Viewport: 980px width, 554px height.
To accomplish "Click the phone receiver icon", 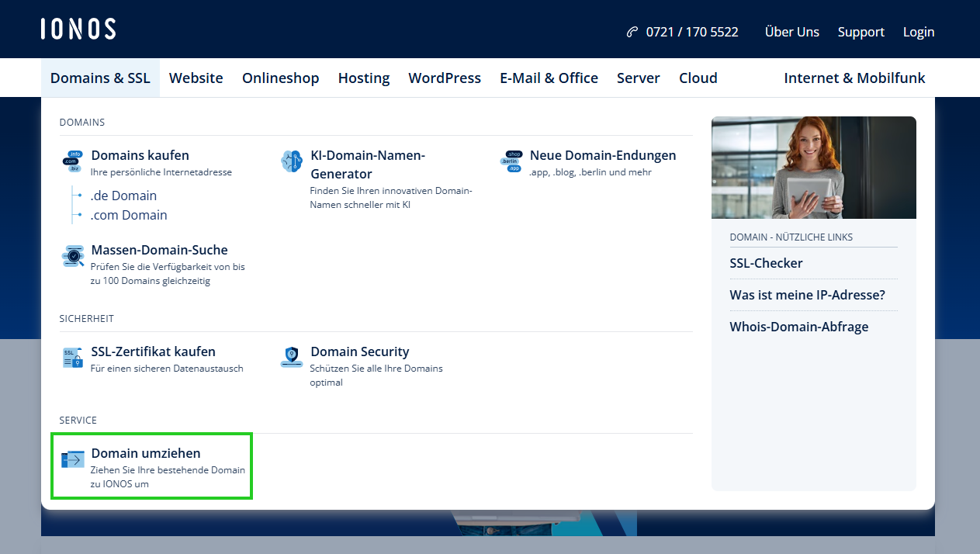I will click(x=631, y=32).
